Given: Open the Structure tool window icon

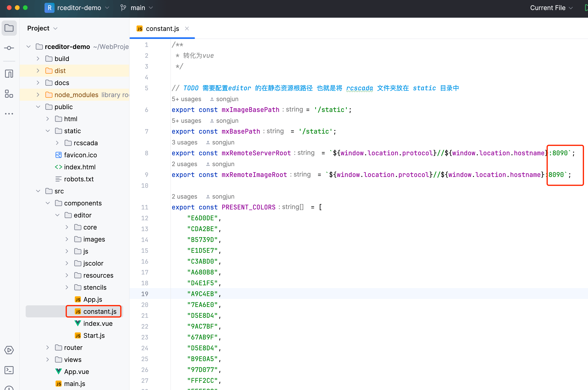Looking at the screenshot, I should (x=9, y=94).
